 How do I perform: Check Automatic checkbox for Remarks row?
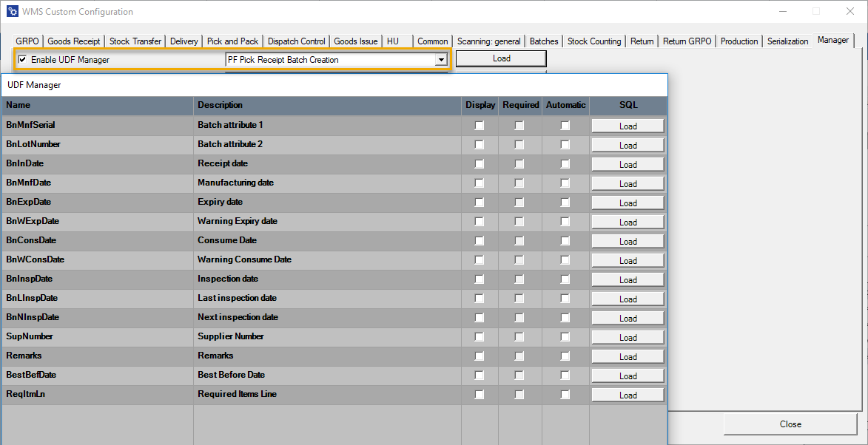tap(565, 356)
